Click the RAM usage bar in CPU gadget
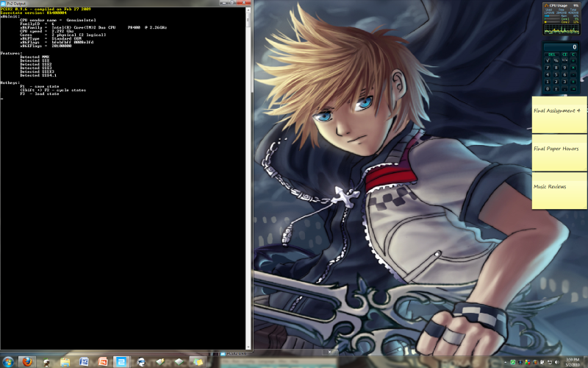The width and height of the screenshot is (588, 368). click(552, 15)
